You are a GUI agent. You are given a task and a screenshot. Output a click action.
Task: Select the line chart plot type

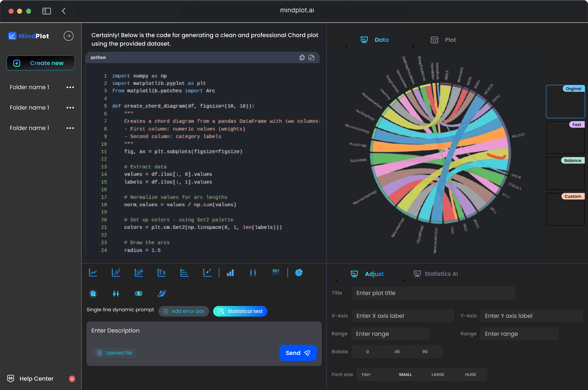click(x=93, y=272)
